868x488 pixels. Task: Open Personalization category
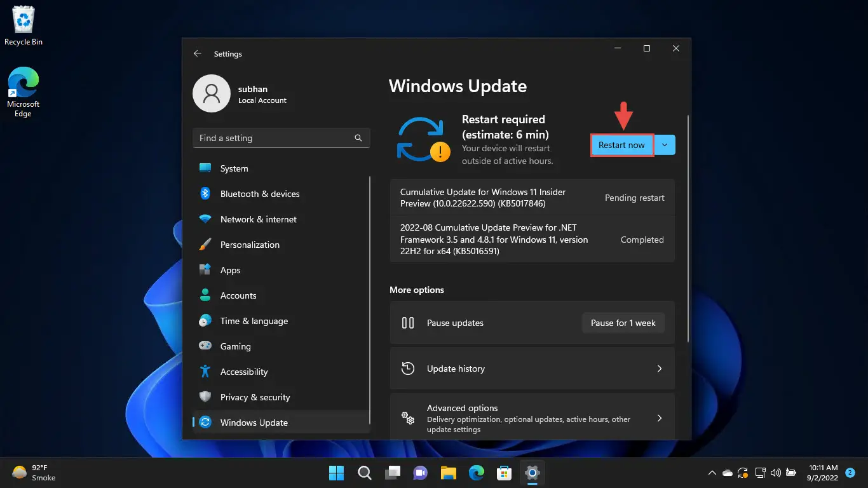tap(281, 245)
